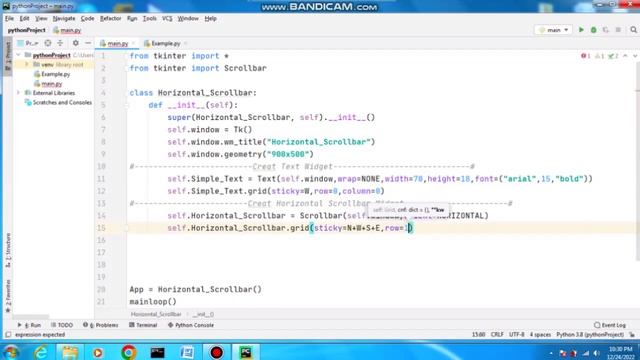The image size is (640, 360).
Task: Click the Horizontal_Scrollbar breadcrumb below the editor
Action: coord(156,314)
